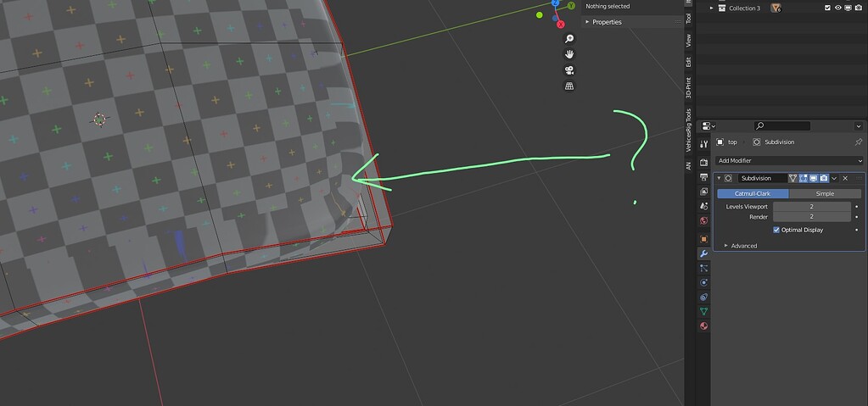Click the properties search field
Screen dimensions: 868x406
coord(782,126)
